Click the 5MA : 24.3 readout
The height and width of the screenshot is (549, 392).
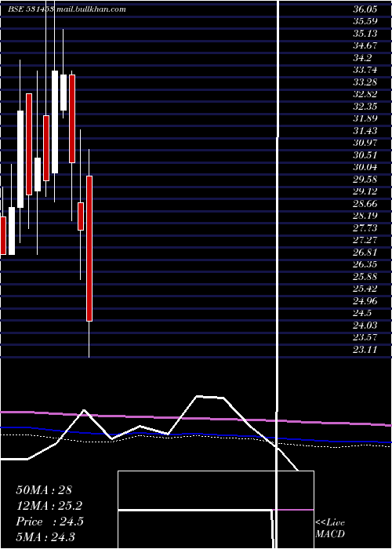(45, 537)
